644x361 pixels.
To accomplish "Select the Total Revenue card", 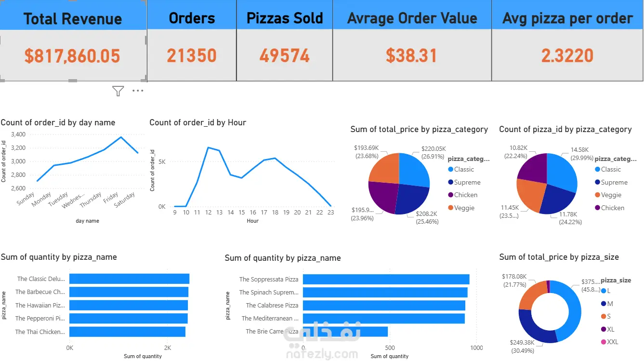I will pyautogui.click(x=73, y=40).
